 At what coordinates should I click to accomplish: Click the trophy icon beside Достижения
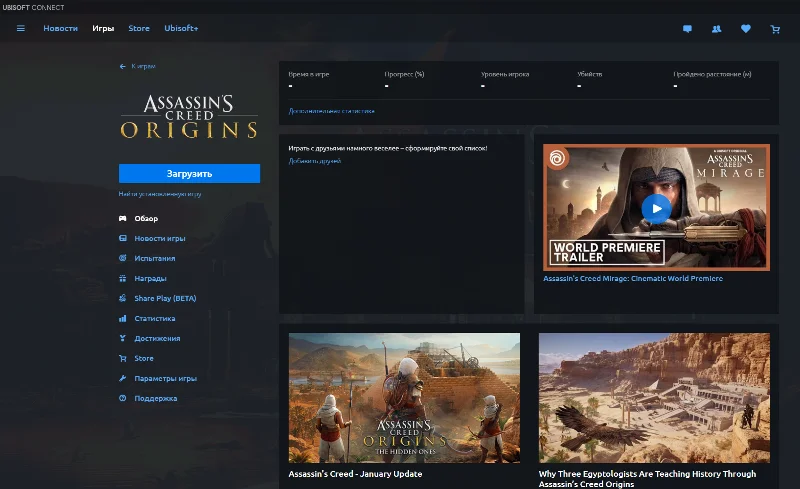click(x=123, y=338)
